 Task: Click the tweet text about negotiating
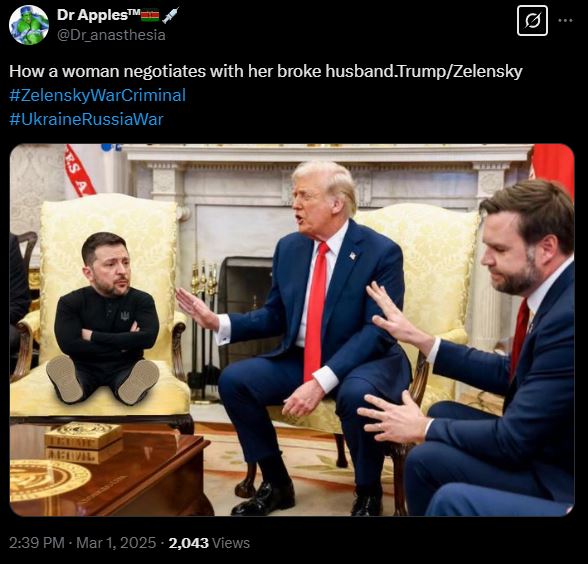[266, 71]
